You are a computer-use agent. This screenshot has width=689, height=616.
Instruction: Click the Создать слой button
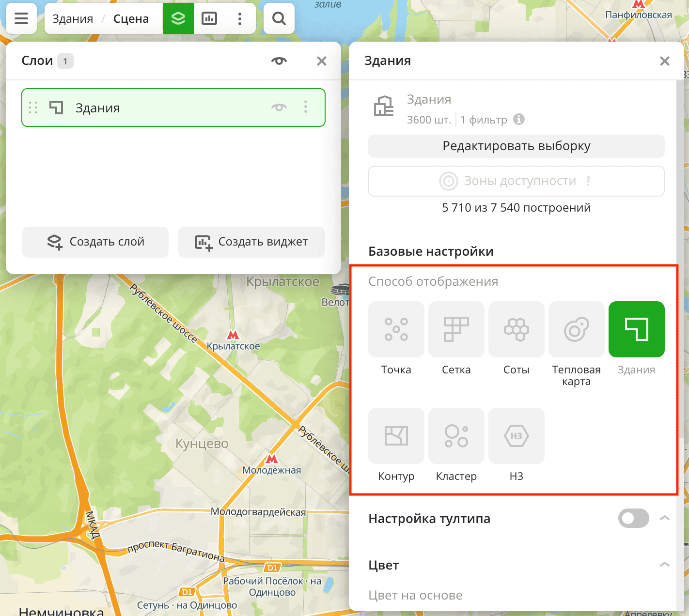[x=95, y=242]
